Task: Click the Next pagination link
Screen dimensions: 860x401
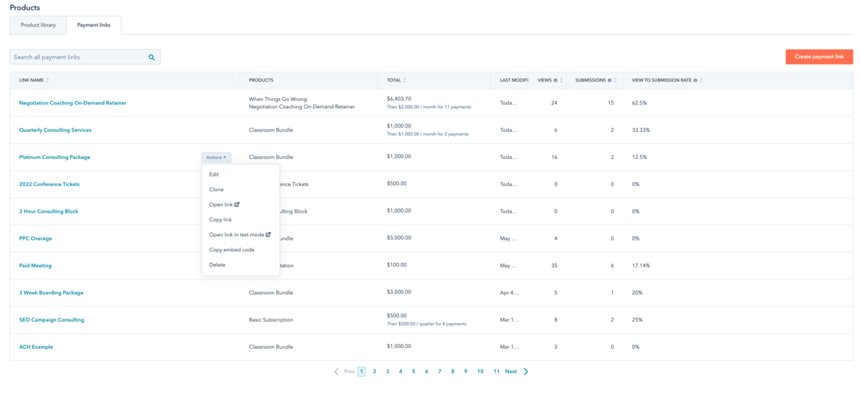Action: click(x=511, y=371)
